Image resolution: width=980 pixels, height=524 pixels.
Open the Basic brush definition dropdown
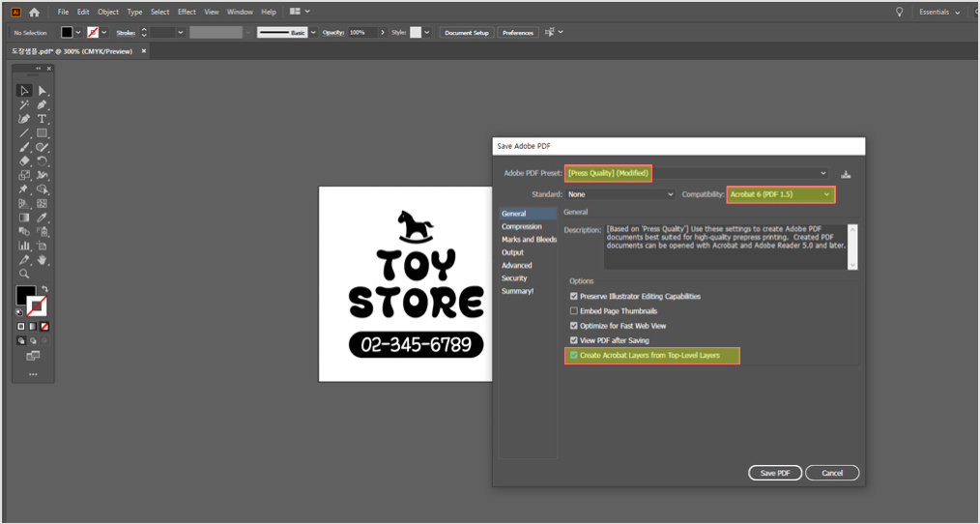point(313,33)
